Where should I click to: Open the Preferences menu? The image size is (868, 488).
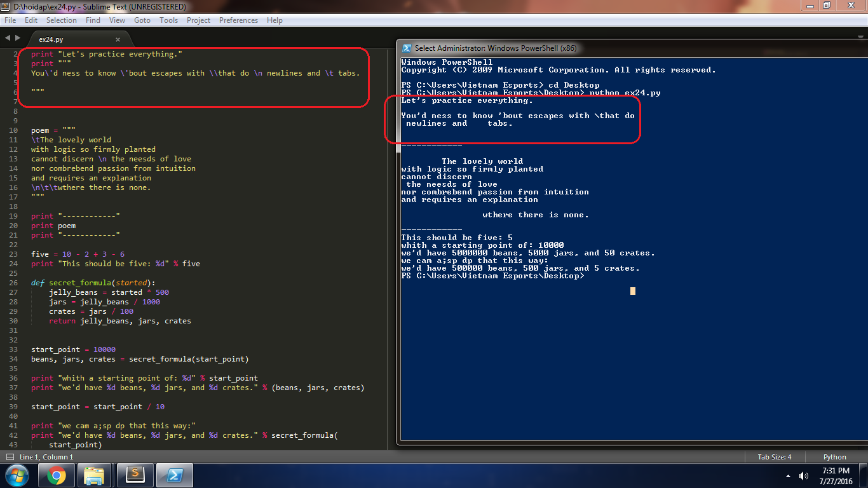click(238, 20)
